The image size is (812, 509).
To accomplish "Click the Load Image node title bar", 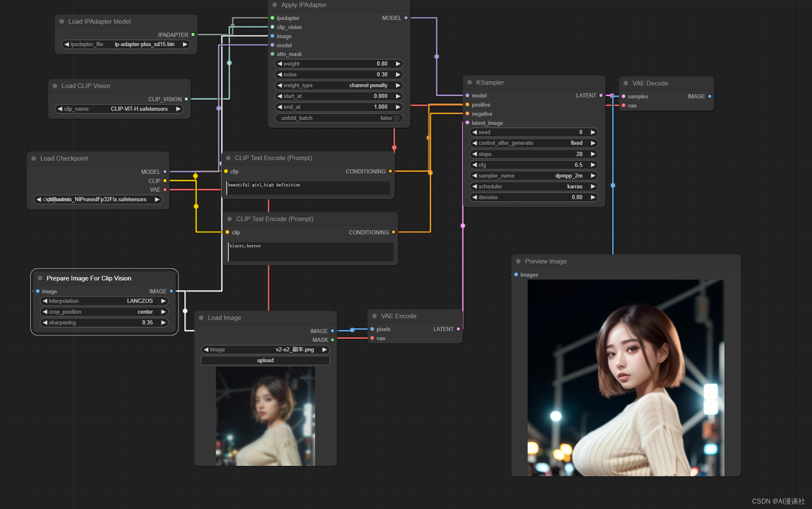I will pyautogui.click(x=266, y=318).
